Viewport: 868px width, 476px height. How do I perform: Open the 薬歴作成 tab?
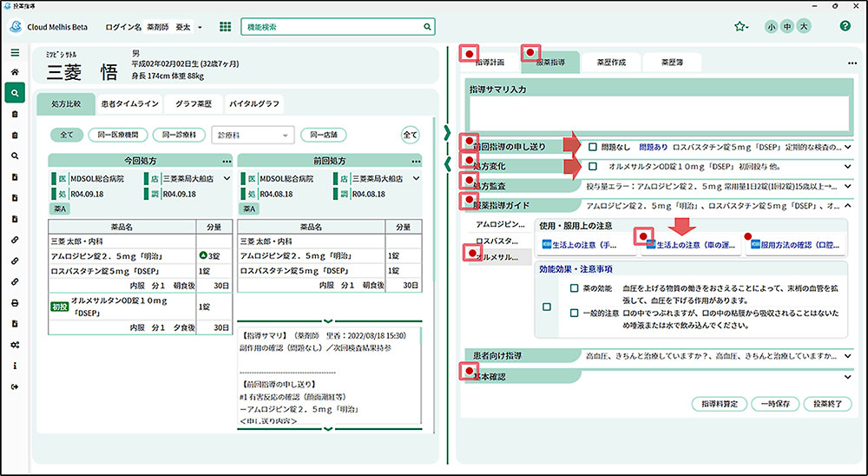click(613, 63)
